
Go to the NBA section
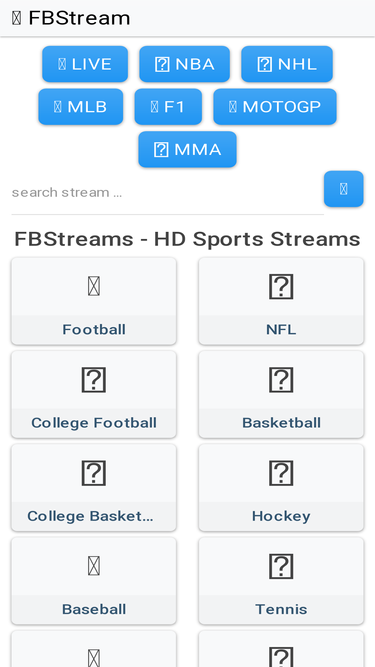185,64
